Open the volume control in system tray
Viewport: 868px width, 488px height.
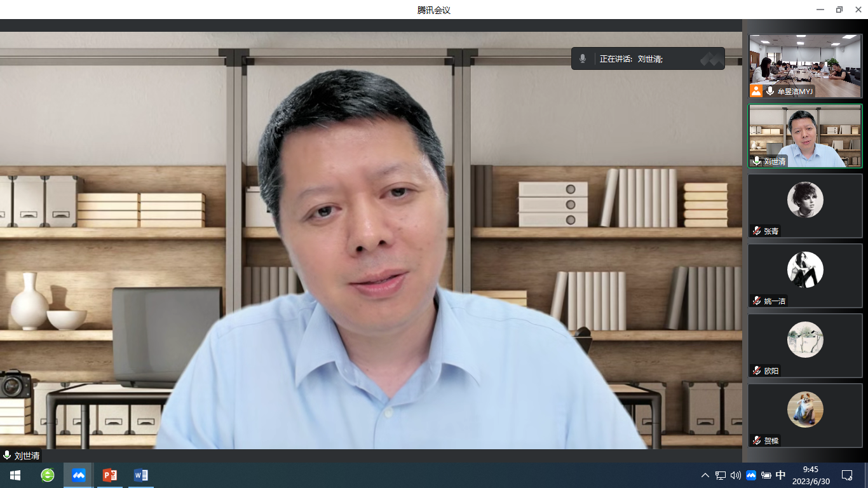[x=736, y=475]
